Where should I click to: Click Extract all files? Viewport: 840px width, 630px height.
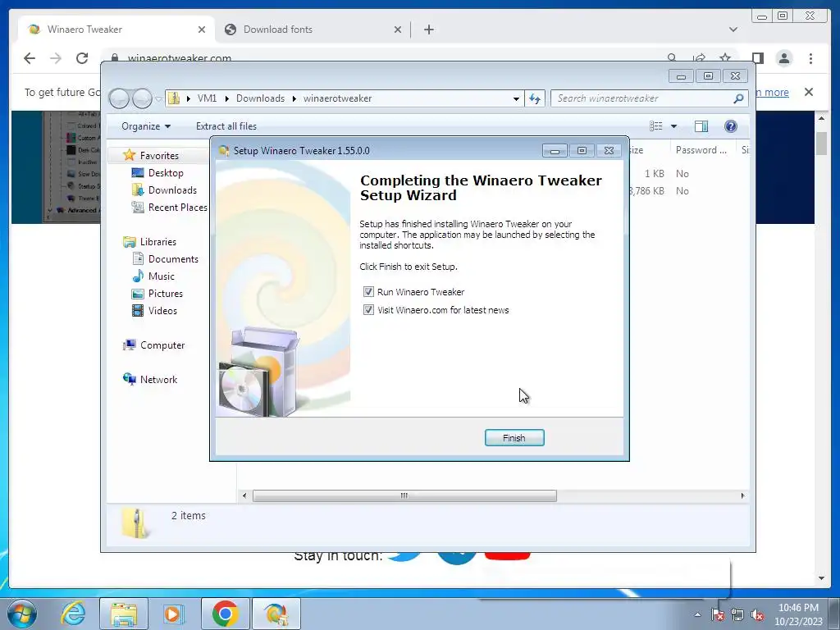(x=226, y=126)
